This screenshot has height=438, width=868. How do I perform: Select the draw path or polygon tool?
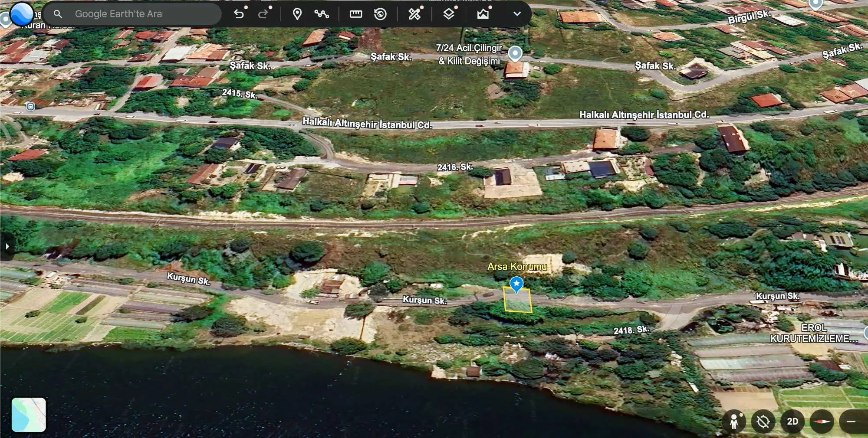[x=322, y=14]
